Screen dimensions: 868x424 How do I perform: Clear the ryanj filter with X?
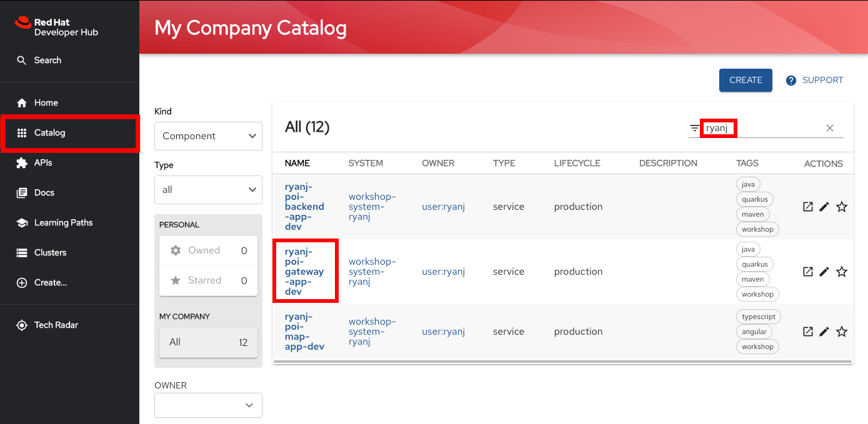830,128
